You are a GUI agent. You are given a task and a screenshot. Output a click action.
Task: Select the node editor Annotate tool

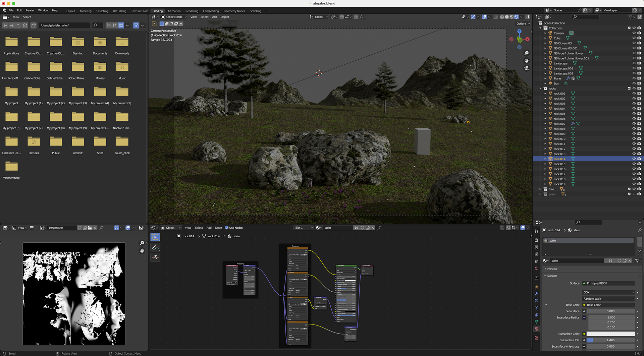[x=155, y=247]
